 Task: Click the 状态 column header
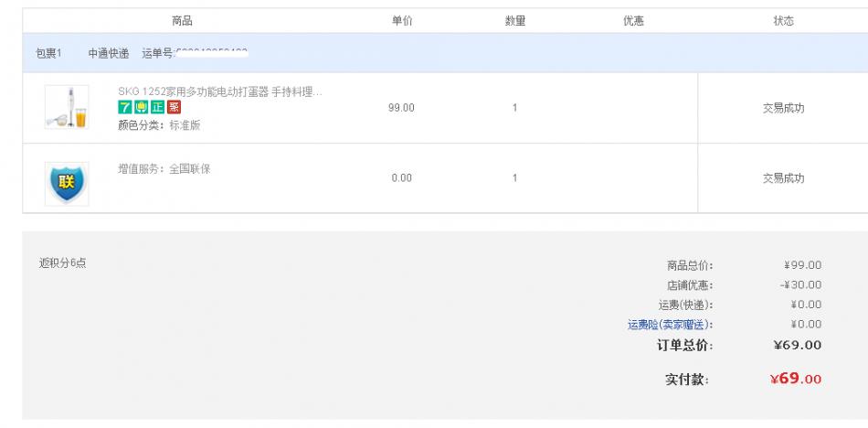click(783, 21)
